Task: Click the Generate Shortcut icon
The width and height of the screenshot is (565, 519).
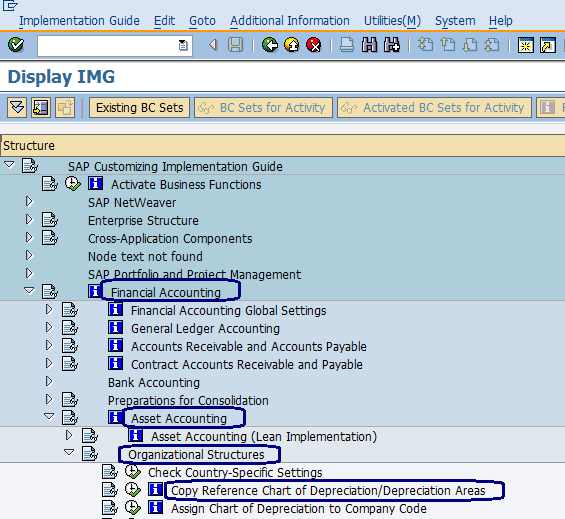Action: tap(548, 45)
